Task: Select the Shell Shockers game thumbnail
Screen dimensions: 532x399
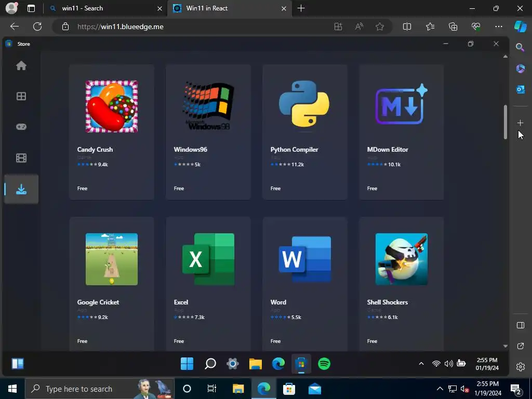Action: [402, 259]
